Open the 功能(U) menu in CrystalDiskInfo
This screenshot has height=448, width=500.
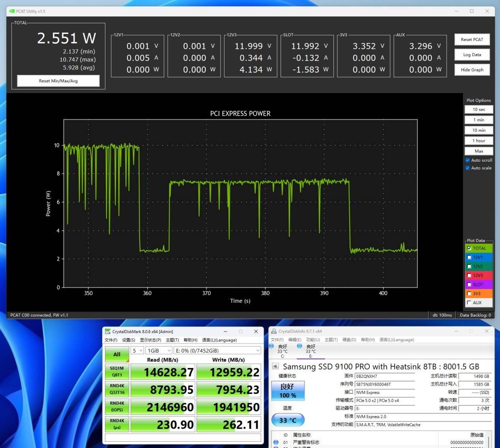[x=313, y=340]
